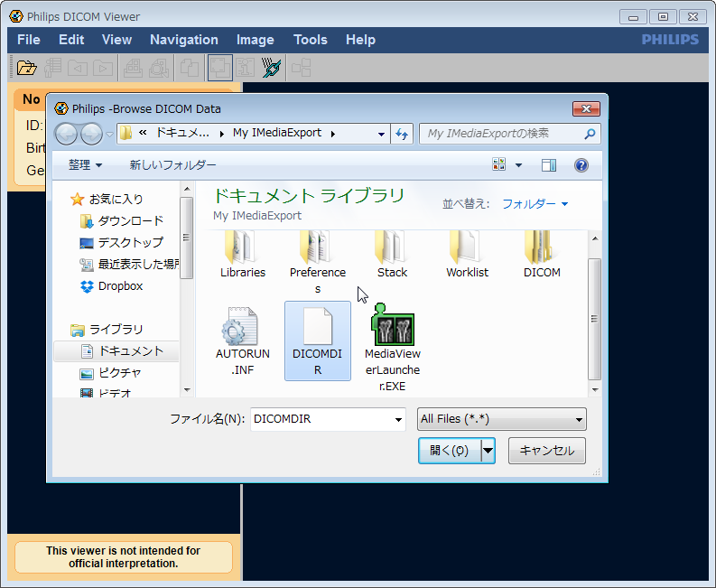Click the study list toolbar icon

53,68
